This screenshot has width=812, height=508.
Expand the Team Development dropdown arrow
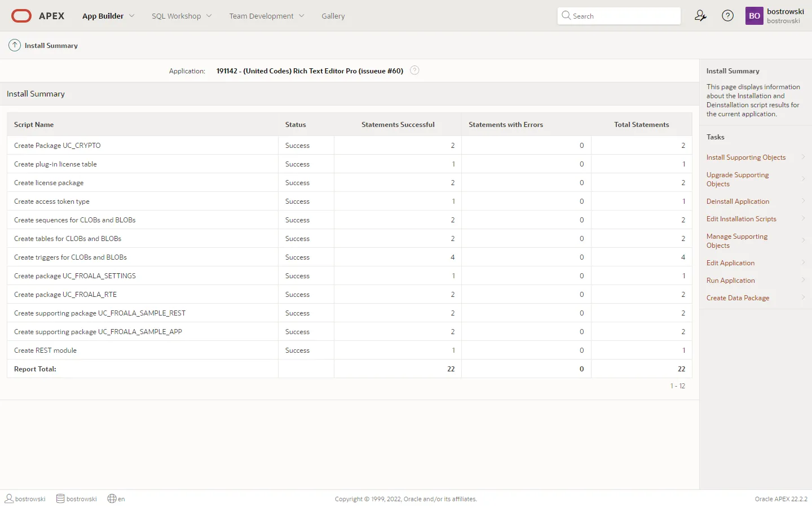pyautogui.click(x=302, y=16)
